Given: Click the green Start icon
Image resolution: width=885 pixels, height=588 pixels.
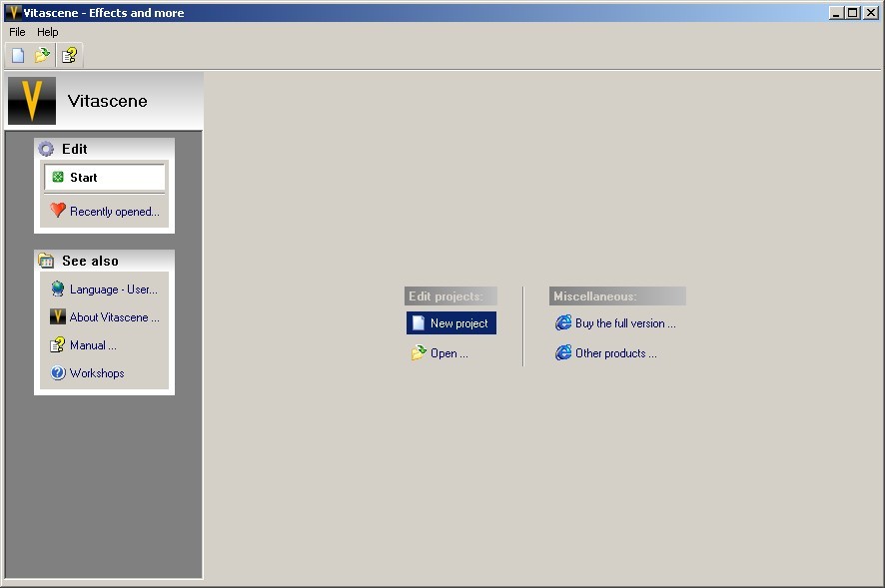Looking at the screenshot, I should click(58, 177).
